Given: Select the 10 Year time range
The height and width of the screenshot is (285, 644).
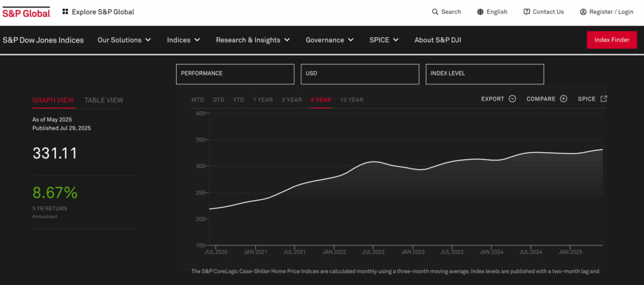Looking at the screenshot, I should [x=352, y=99].
